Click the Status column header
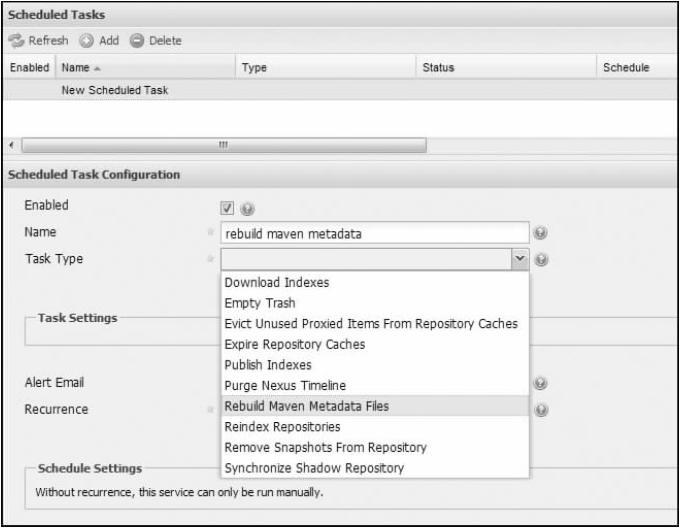 click(439, 68)
